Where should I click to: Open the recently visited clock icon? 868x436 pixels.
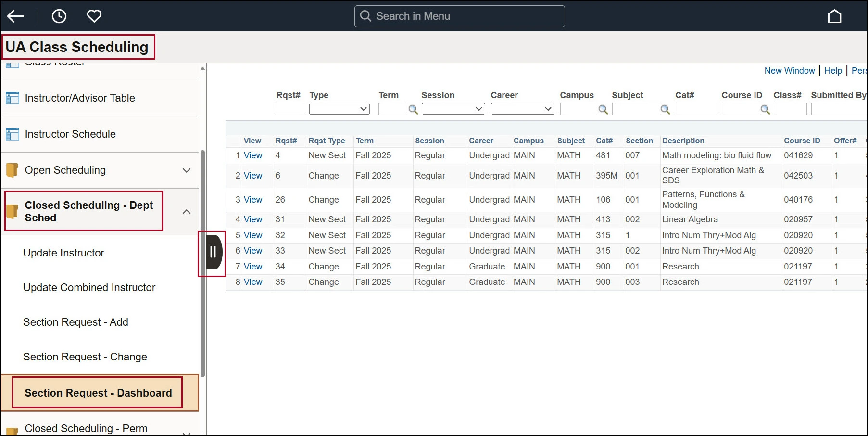59,16
